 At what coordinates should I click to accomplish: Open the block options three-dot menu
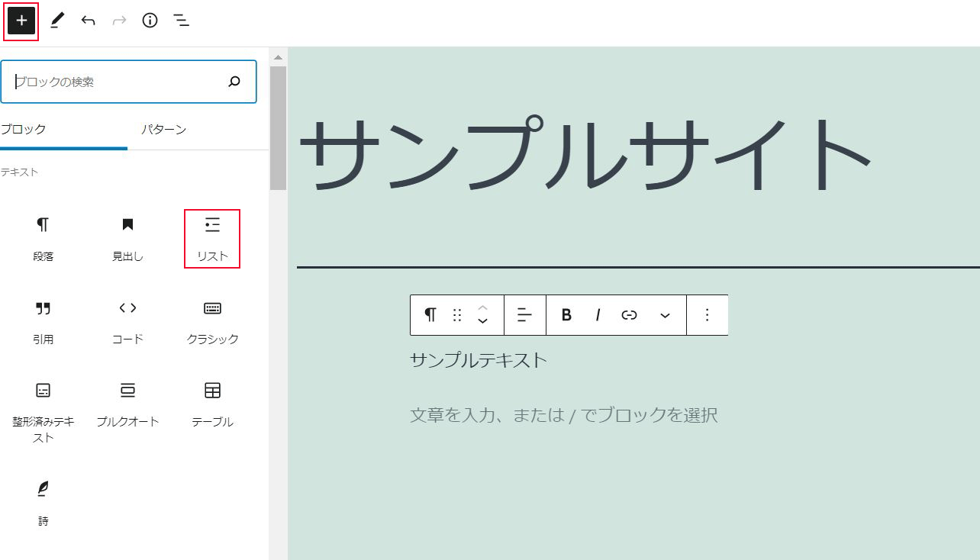(x=707, y=315)
